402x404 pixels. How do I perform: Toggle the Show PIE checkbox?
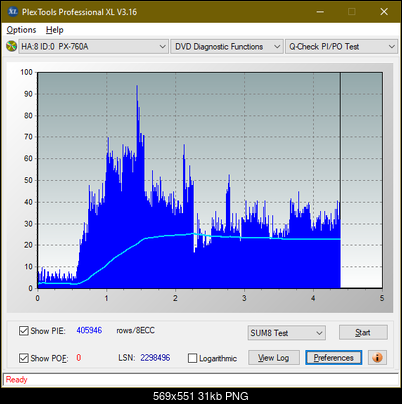coord(24,331)
